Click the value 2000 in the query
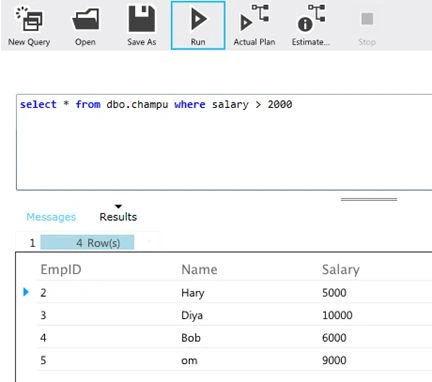The height and width of the screenshot is (382, 432). pos(280,104)
